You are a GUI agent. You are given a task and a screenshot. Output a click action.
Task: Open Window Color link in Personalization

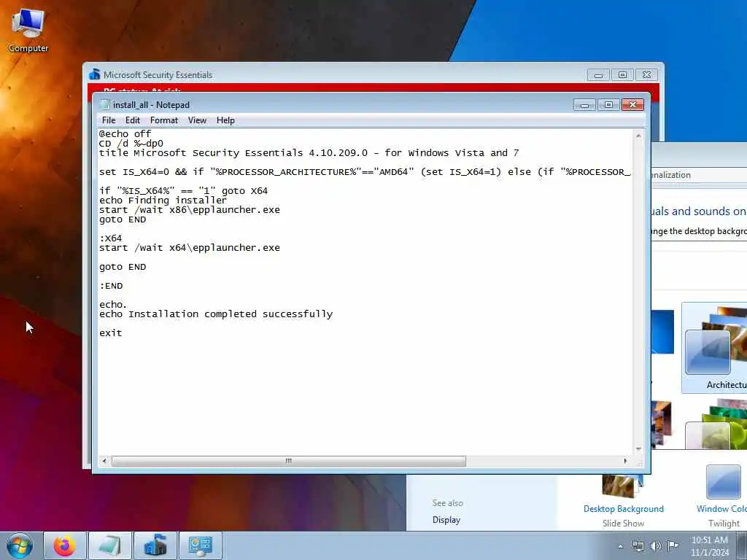[721, 508]
